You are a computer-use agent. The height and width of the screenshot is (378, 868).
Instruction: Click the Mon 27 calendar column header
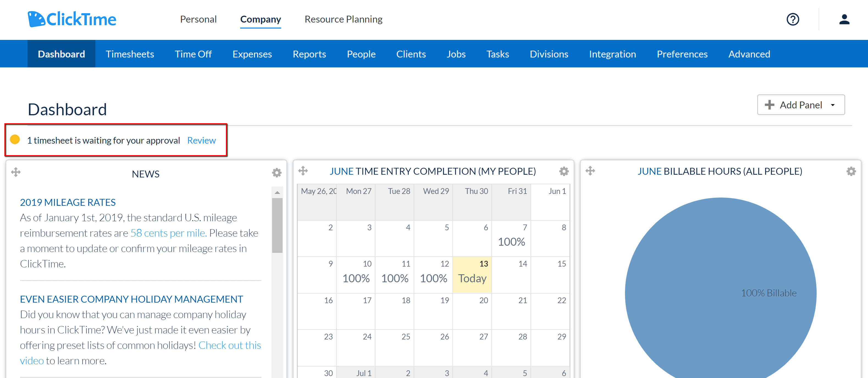point(356,202)
